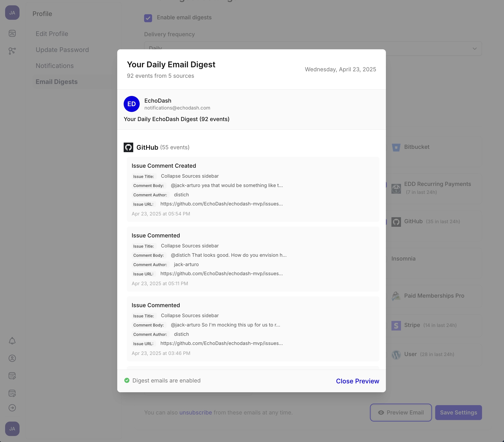The height and width of the screenshot is (442, 504).
Task: Click the eye icon on Preview Email
Action: pyautogui.click(x=381, y=412)
